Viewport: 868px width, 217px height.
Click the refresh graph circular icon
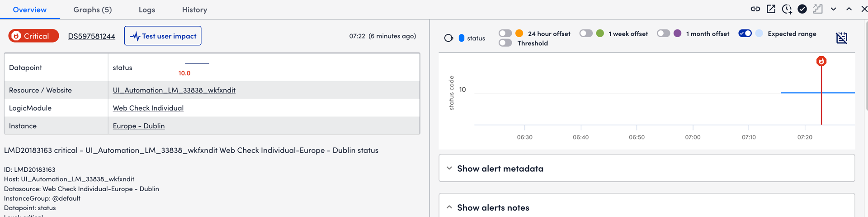[448, 38]
